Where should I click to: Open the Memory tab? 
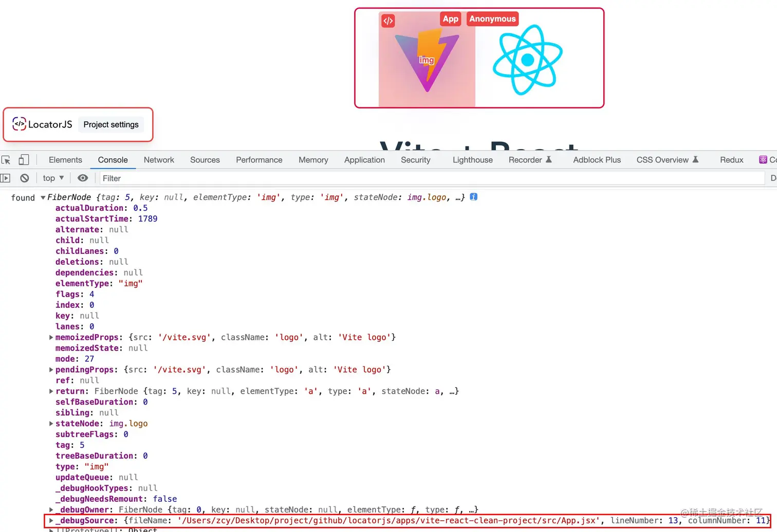click(313, 160)
